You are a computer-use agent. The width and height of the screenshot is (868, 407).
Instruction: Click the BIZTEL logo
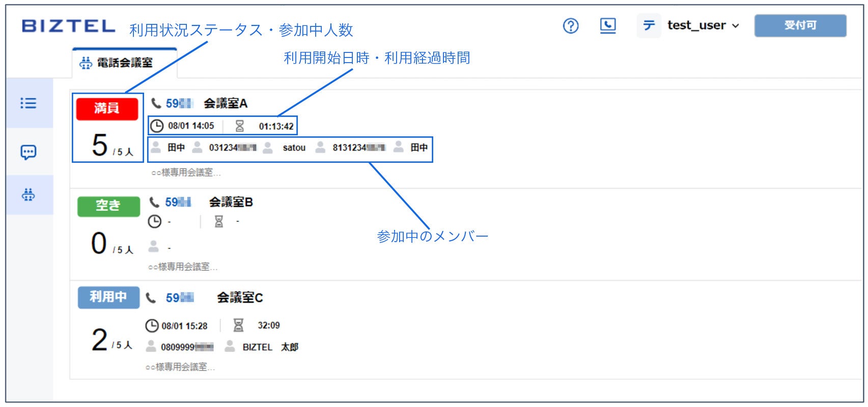point(69,26)
